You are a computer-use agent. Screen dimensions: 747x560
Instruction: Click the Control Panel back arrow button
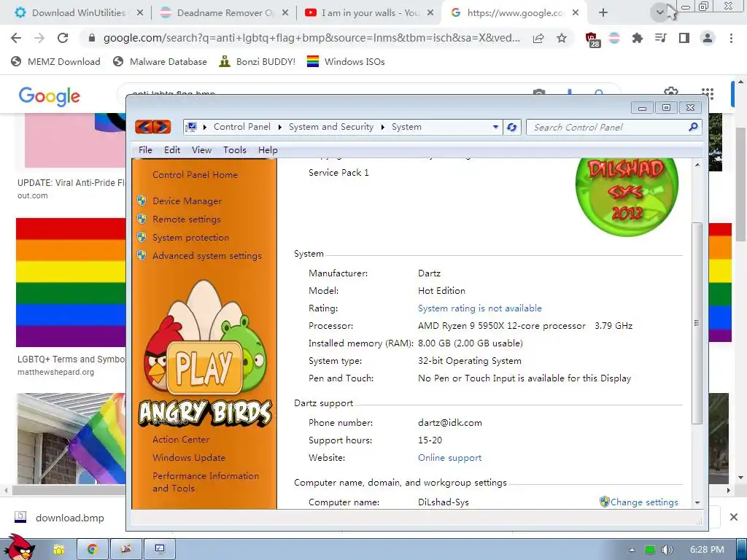point(144,127)
